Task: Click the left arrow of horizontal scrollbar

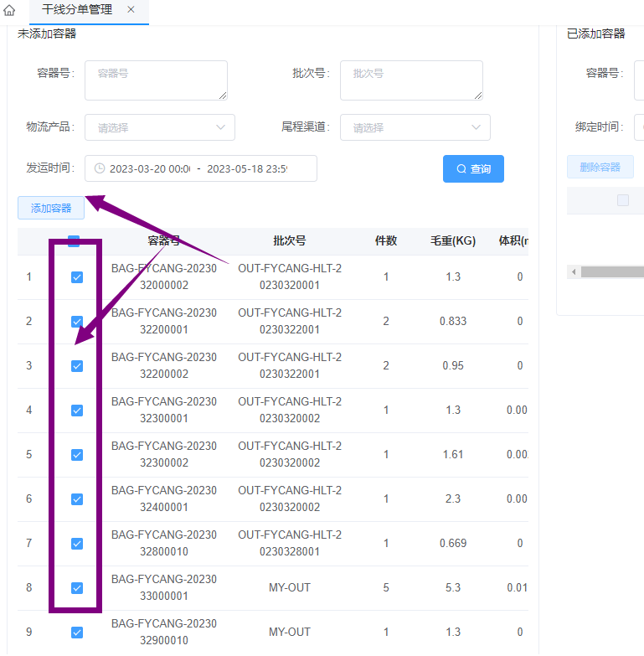Action: click(574, 272)
